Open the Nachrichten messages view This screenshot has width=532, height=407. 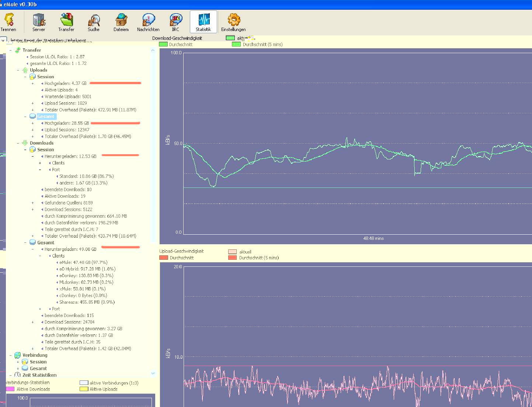pyautogui.click(x=148, y=22)
